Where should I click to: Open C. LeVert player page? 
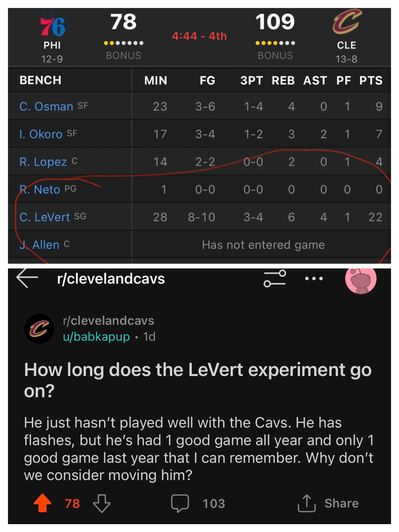[x=45, y=217]
